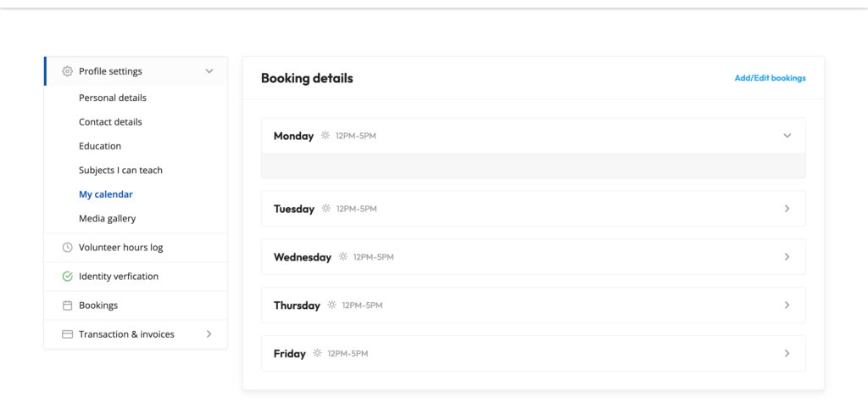Select Subjects I can teach
Viewport: 868px width, 415px height.
(120, 171)
